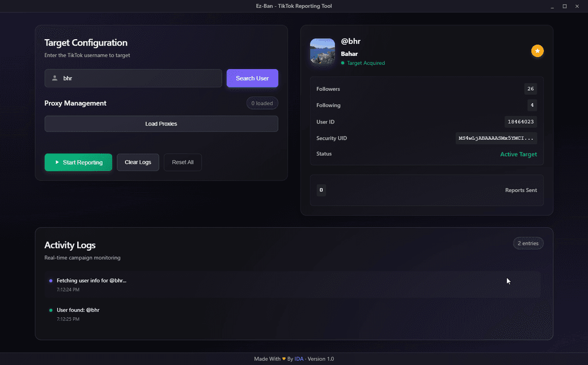
Task: Click the Reports Sent counter badge
Action: [x=321, y=190]
